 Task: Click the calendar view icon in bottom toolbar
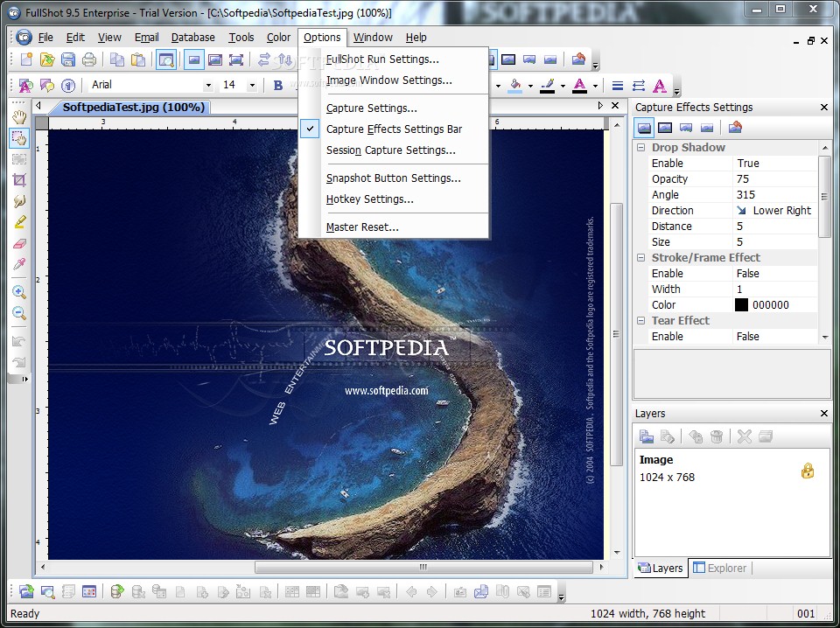coord(89,591)
